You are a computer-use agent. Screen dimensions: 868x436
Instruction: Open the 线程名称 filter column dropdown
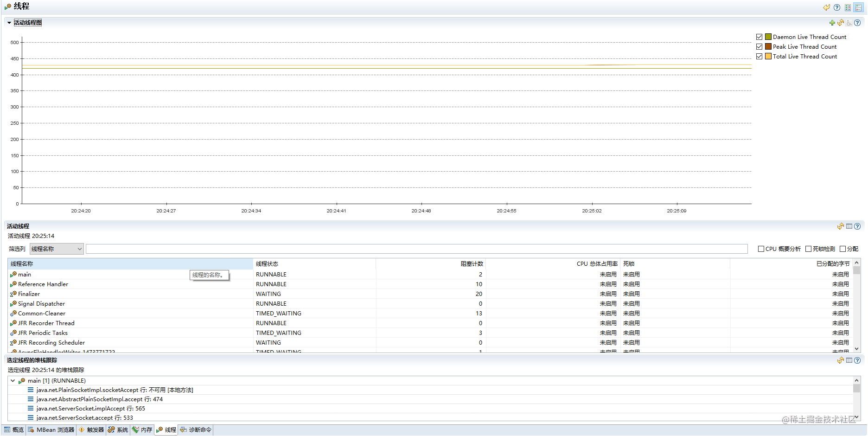point(57,249)
